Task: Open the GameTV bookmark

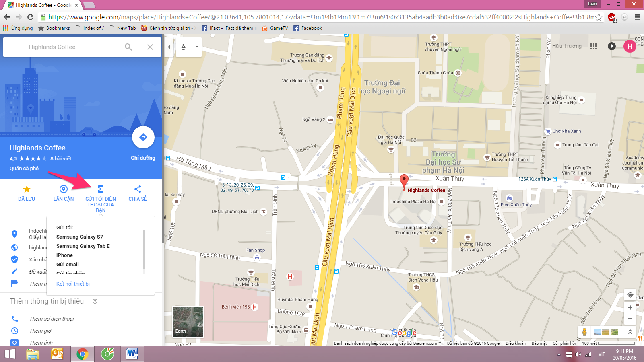Action: [x=275, y=28]
